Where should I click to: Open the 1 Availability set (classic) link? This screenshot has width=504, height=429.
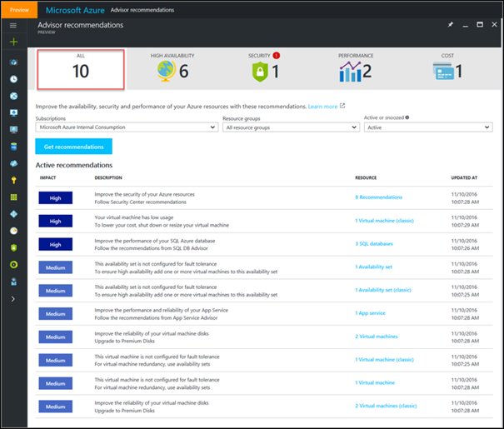tap(383, 290)
